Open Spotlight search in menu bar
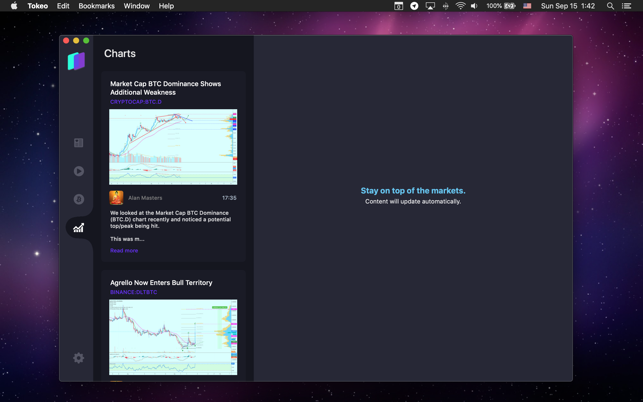The width and height of the screenshot is (643, 402). pos(610,6)
